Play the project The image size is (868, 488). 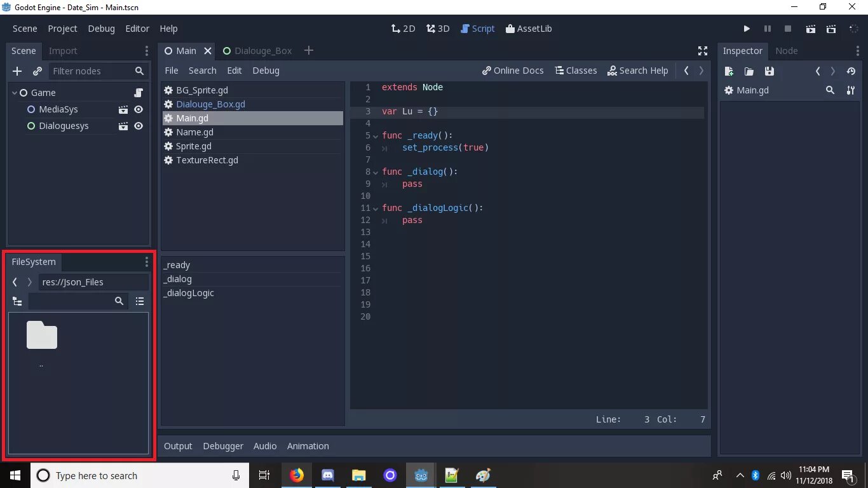747,29
